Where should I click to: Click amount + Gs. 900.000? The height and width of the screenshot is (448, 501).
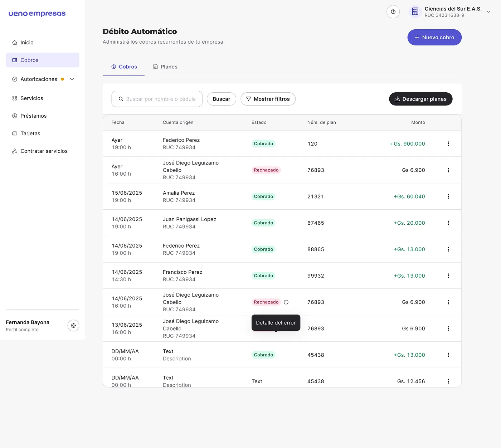click(x=407, y=144)
